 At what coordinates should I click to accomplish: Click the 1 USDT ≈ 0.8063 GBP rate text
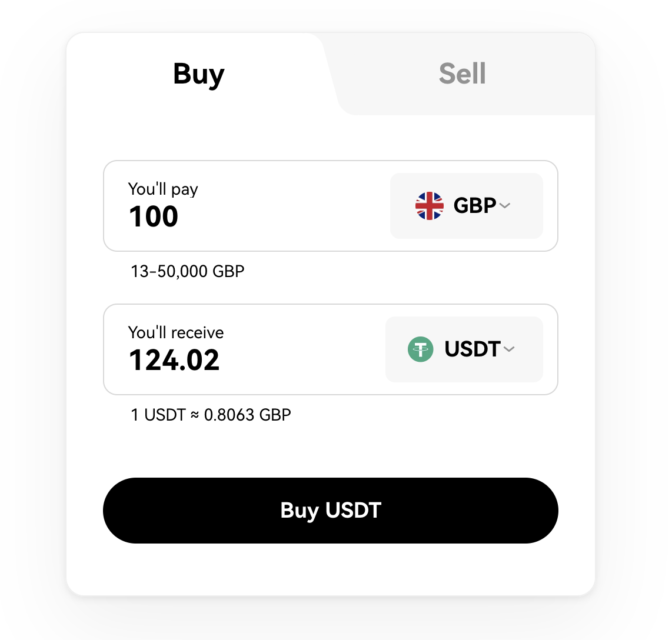click(211, 414)
